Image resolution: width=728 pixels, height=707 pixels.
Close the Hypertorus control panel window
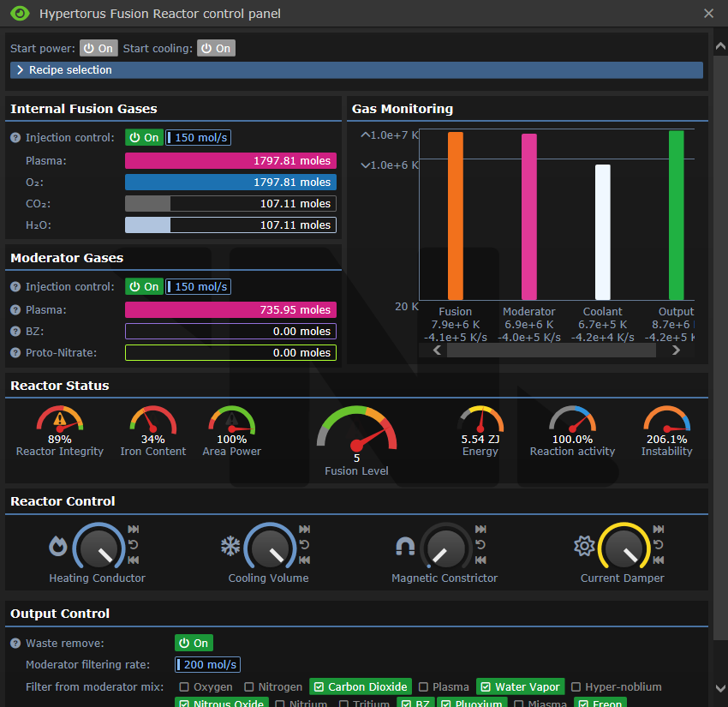pos(708,14)
